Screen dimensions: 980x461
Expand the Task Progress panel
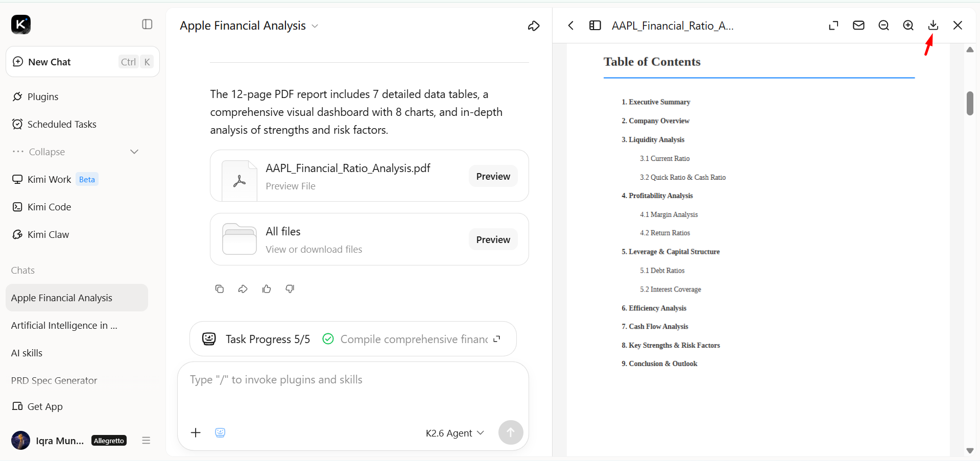pyautogui.click(x=497, y=338)
